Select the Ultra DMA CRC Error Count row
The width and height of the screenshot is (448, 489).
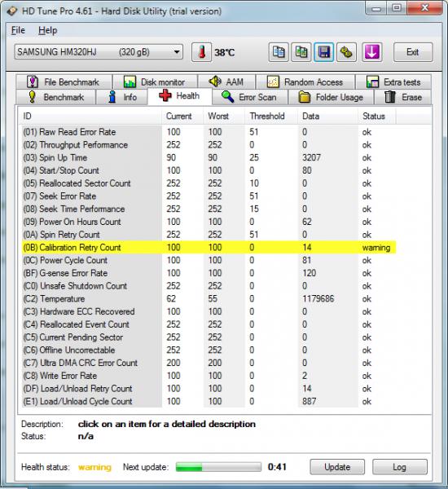[209, 363]
